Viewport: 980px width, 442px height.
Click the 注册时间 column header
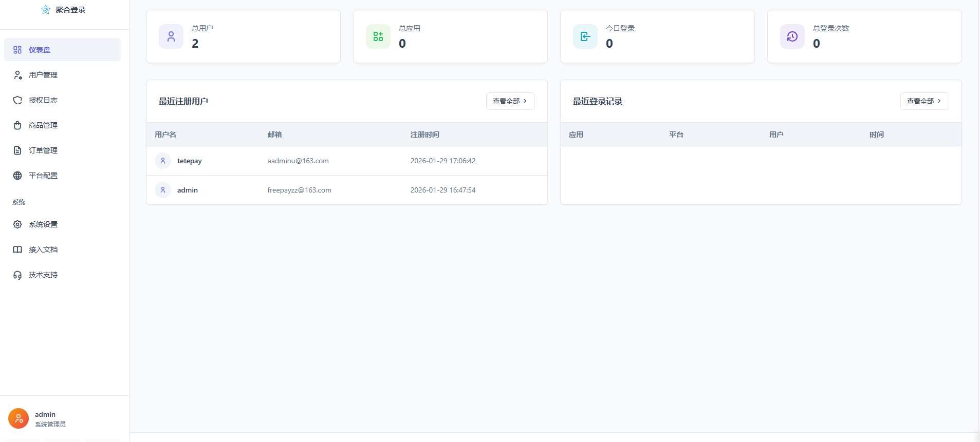point(425,134)
